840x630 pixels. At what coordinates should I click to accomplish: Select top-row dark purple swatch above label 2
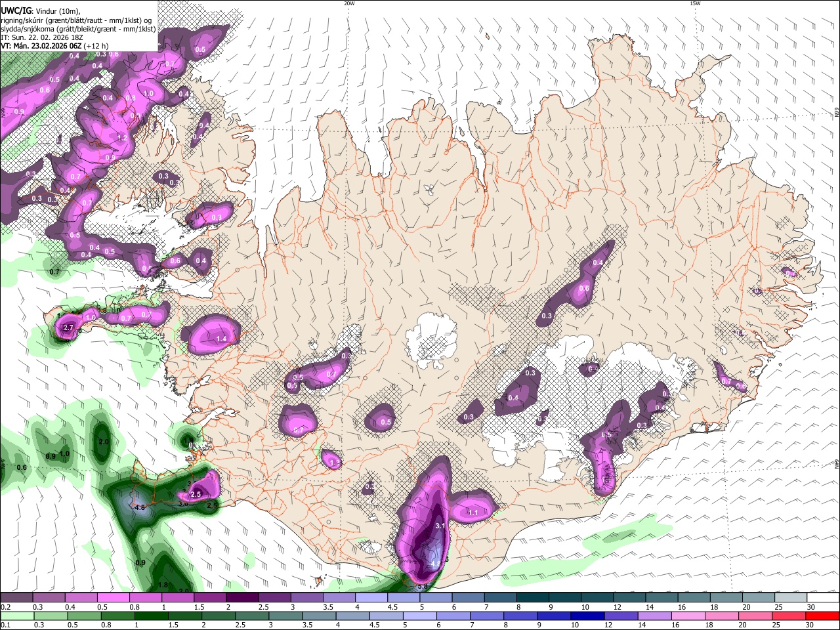[x=242, y=597]
